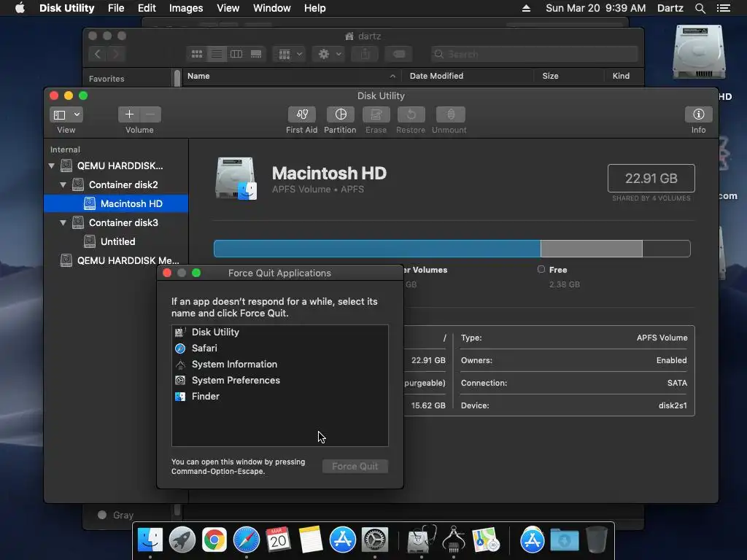
Task: Run First Aid from the toolbar
Action: [301, 114]
